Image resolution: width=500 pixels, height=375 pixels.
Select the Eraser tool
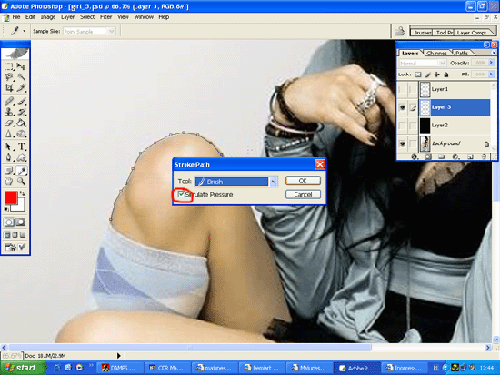coord(9,123)
